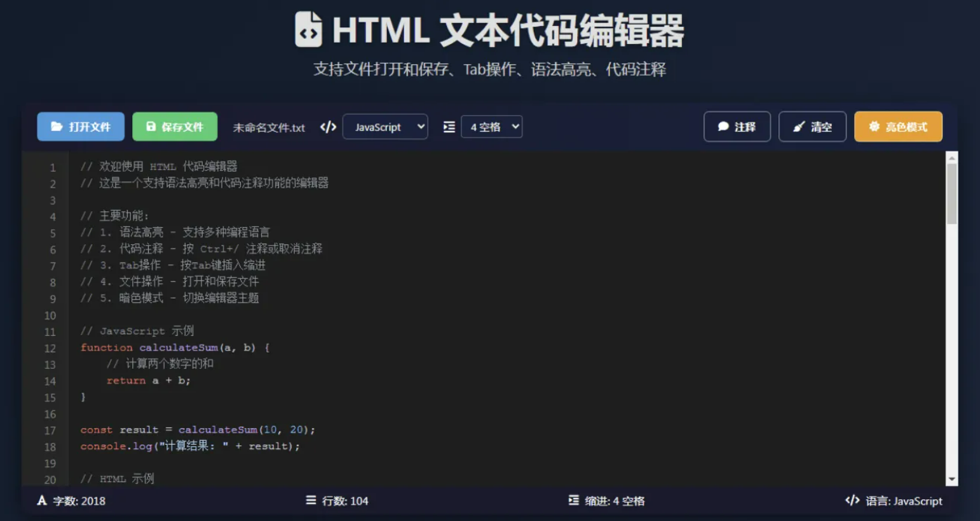The image size is (980, 521).
Task: Click the sun icon inside 亮色模式 button
Action: coord(875,127)
